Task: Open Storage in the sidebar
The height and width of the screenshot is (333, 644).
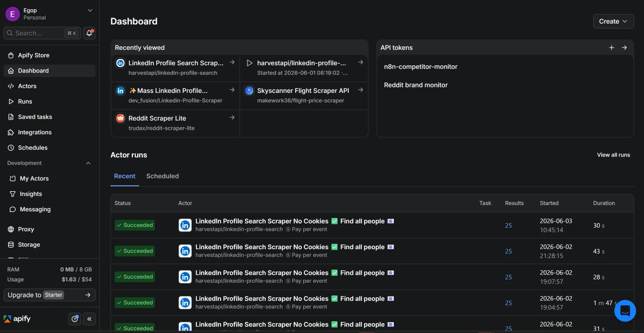Action: point(50,245)
